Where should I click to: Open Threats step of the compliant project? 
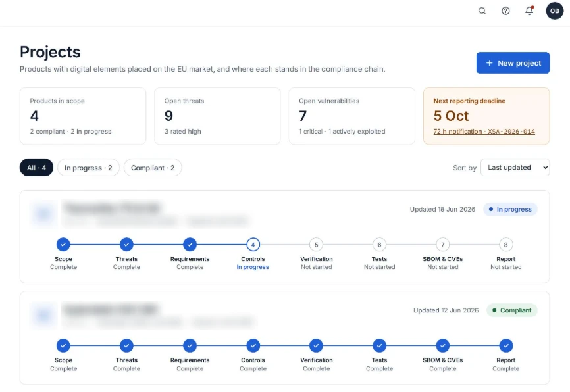[126, 345]
